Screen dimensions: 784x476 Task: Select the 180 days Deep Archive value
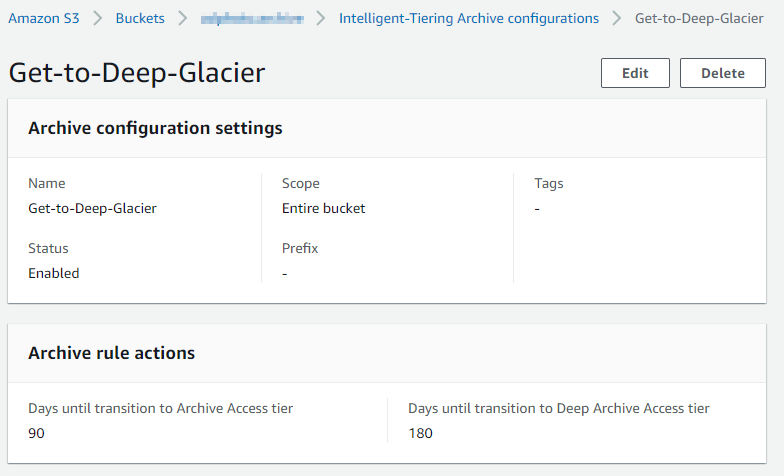[x=420, y=433]
